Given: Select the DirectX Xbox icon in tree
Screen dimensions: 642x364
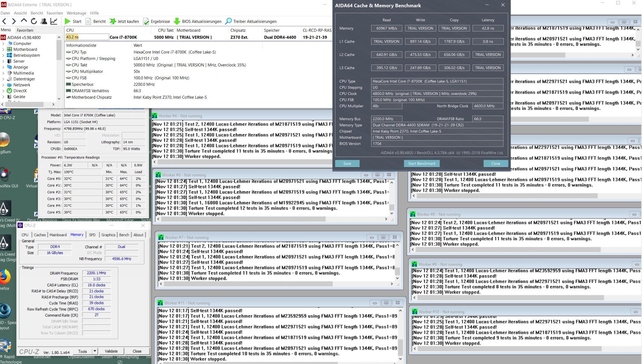Looking at the screenshot, I should [x=9, y=91].
